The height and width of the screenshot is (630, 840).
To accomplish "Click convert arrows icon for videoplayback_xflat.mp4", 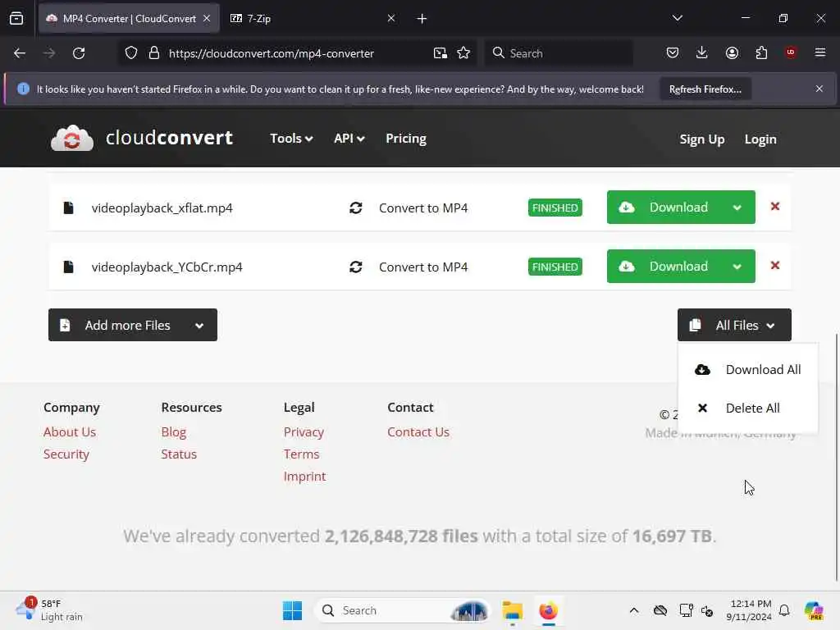I will pyautogui.click(x=356, y=208).
